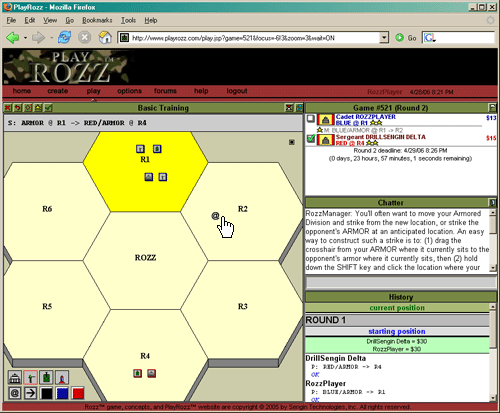Click Firefox Reload button
The image size is (500, 413).
click(x=64, y=37)
